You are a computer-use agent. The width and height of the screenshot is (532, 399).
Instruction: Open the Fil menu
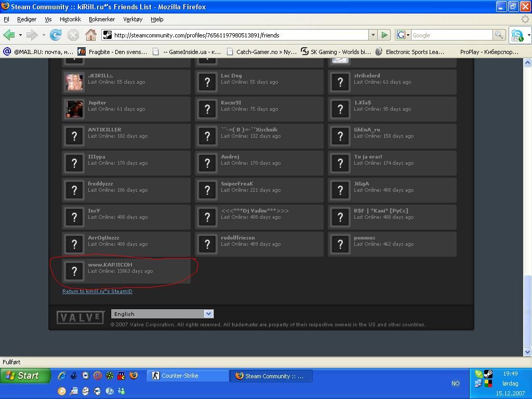[x=6, y=19]
